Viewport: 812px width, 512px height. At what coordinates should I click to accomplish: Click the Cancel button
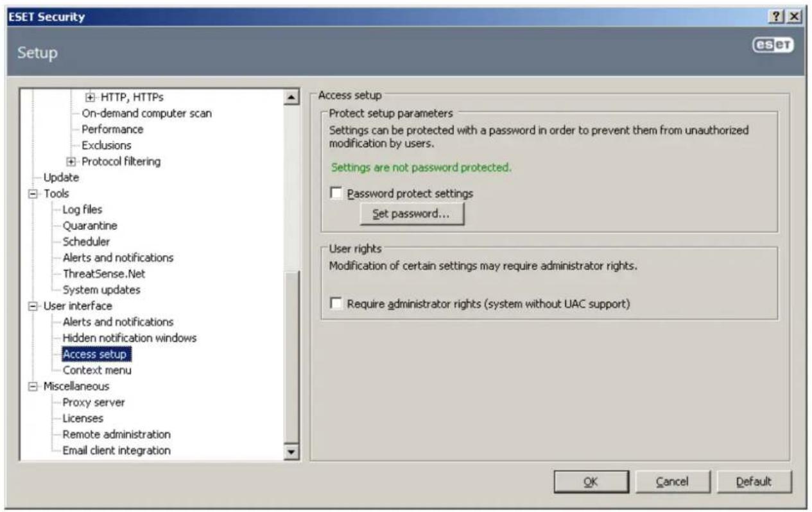672,482
